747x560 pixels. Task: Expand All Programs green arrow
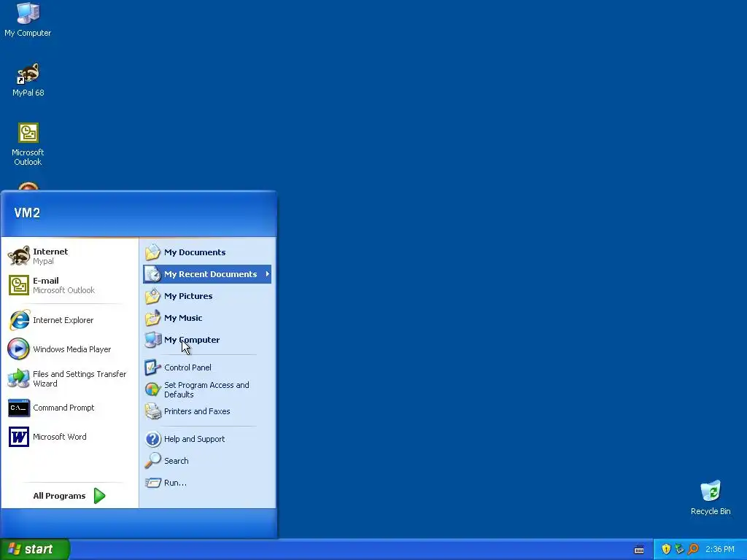pos(99,496)
